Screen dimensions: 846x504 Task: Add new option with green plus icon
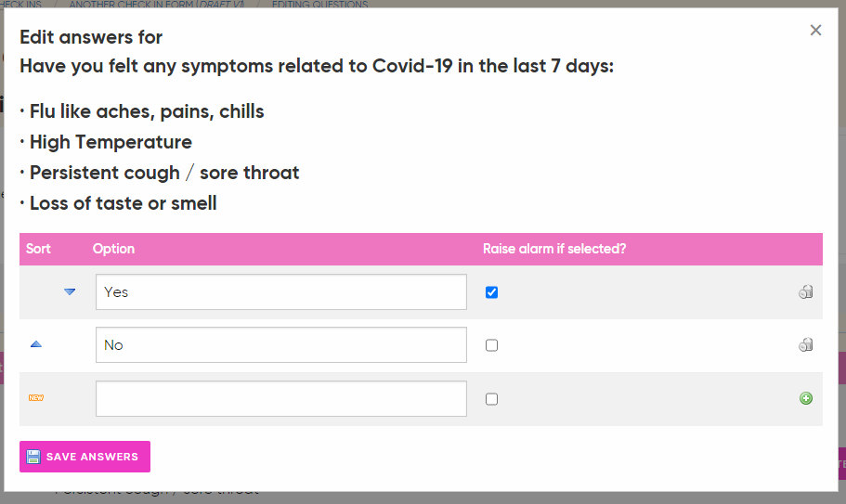click(x=805, y=398)
